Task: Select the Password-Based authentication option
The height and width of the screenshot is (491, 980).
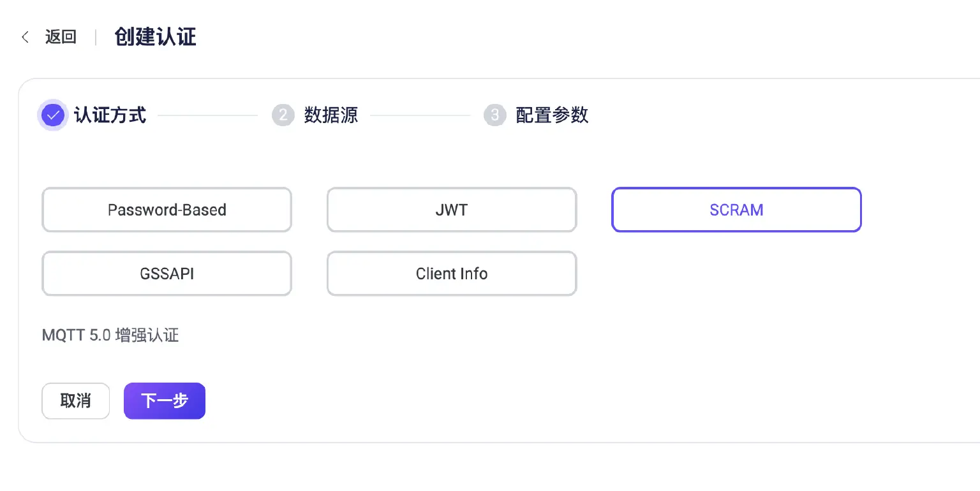Action: (x=167, y=210)
